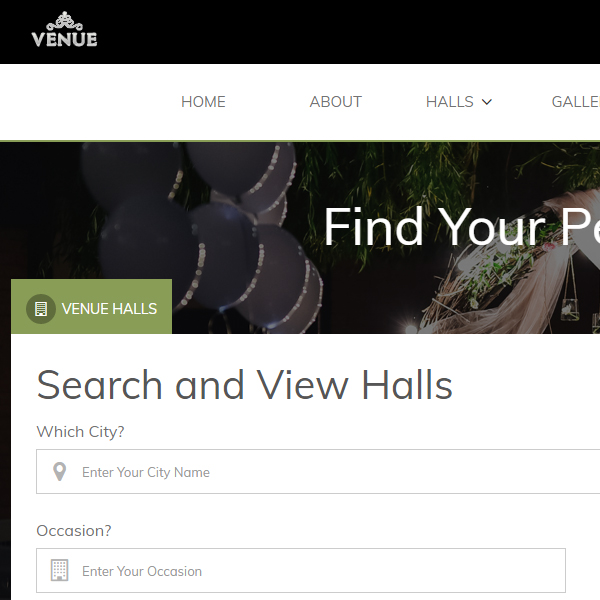The height and width of the screenshot is (600, 600).
Task: Click the building icon in the Venue Halls tab
Action: 41,309
